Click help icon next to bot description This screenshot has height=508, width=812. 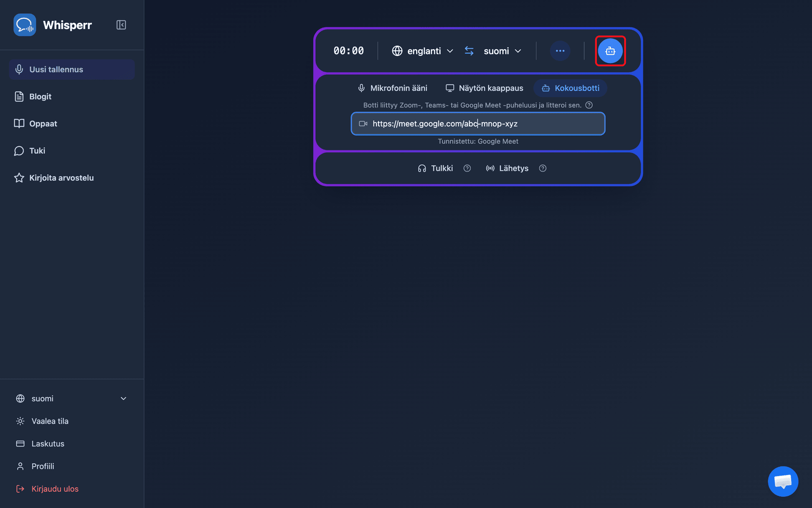point(589,105)
